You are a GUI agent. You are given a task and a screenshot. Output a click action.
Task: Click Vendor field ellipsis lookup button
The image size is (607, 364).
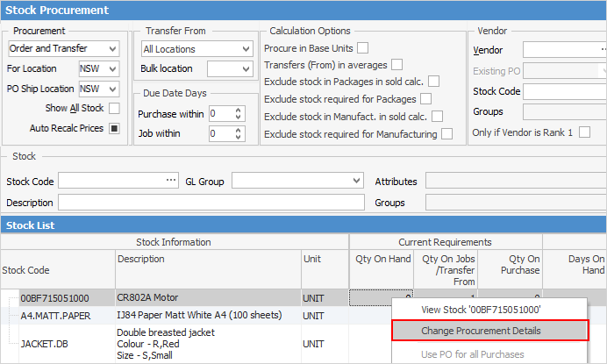click(x=601, y=50)
